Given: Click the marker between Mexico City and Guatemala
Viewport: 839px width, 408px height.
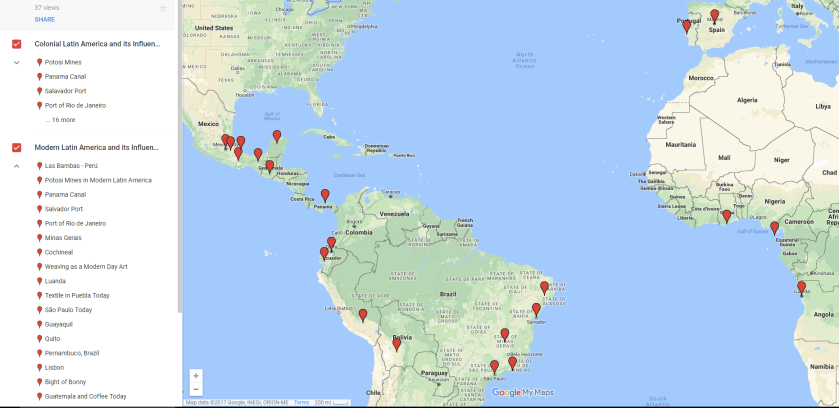Looking at the screenshot, I should pos(258,154).
